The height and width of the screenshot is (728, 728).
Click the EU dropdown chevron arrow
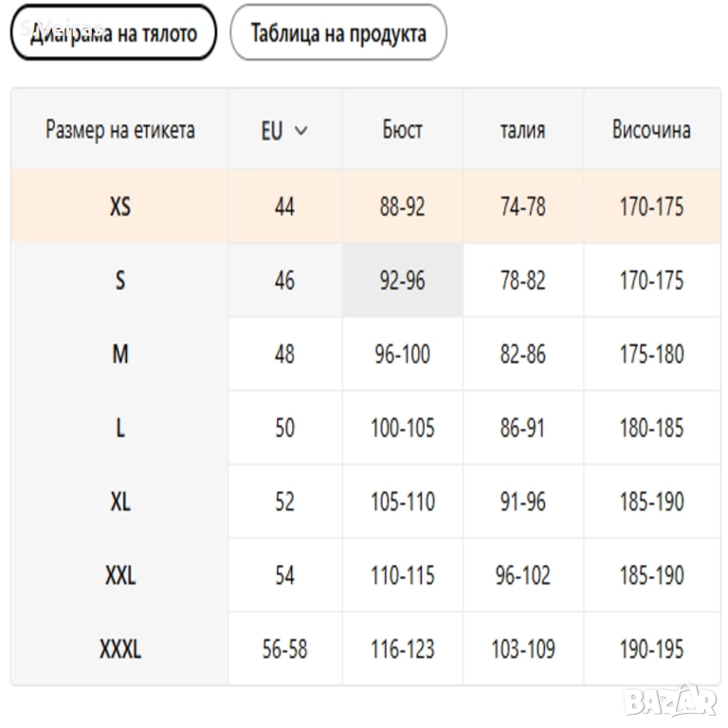(301, 131)
